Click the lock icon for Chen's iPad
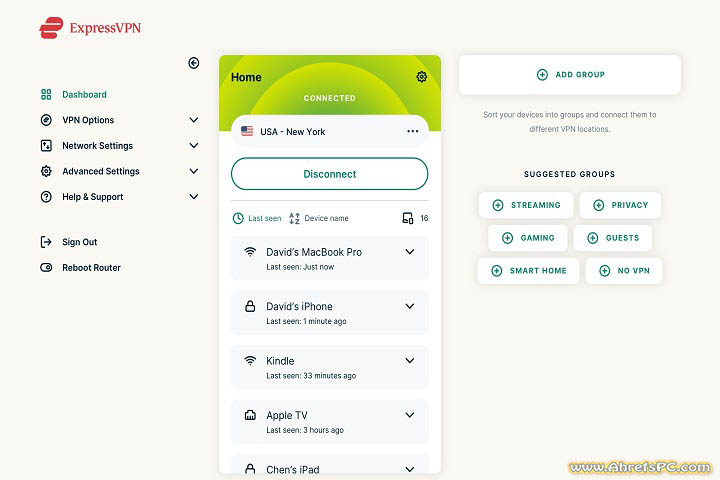 250,469
